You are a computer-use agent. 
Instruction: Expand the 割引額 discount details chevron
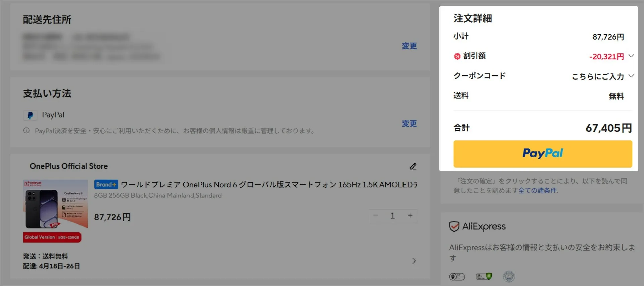[x=631, y=56]
